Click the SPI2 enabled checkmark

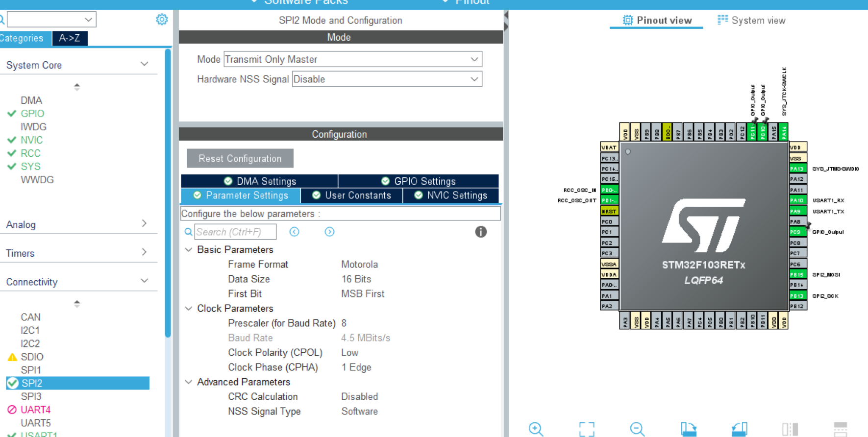(x=13, y=383)
